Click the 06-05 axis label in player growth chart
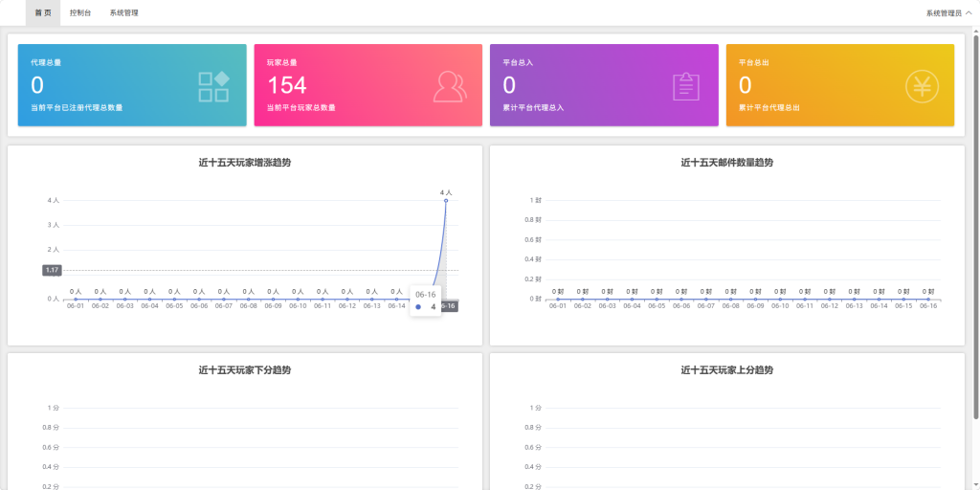Image resolution: width=980 pixels, height=490 pixels. [174, 306]
